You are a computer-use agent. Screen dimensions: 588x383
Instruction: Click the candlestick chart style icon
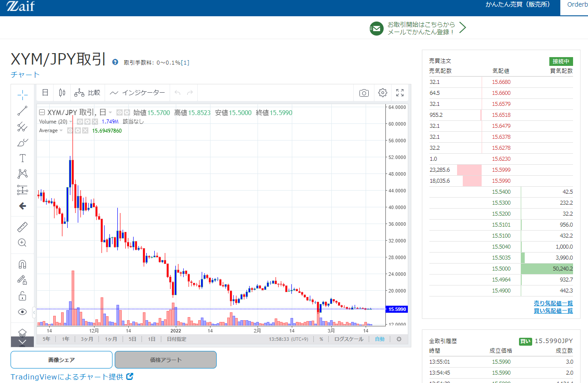62,93
